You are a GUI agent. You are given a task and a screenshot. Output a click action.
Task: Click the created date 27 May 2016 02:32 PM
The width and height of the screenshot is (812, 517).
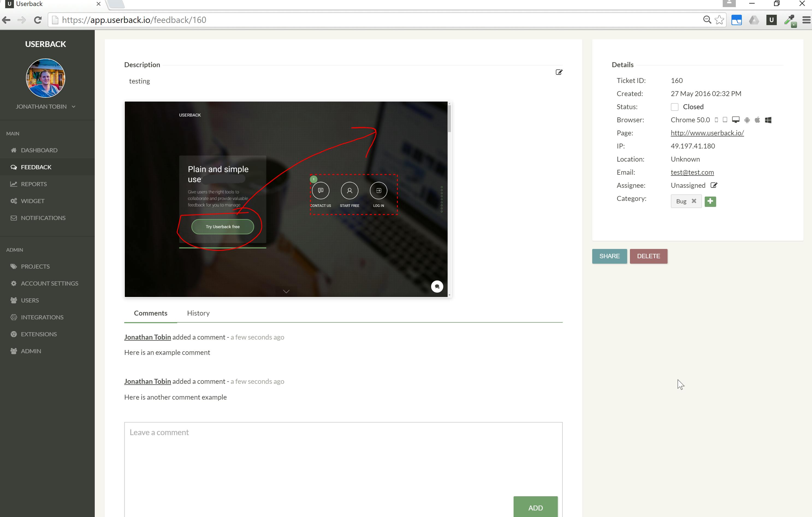(x=706, y=94)
